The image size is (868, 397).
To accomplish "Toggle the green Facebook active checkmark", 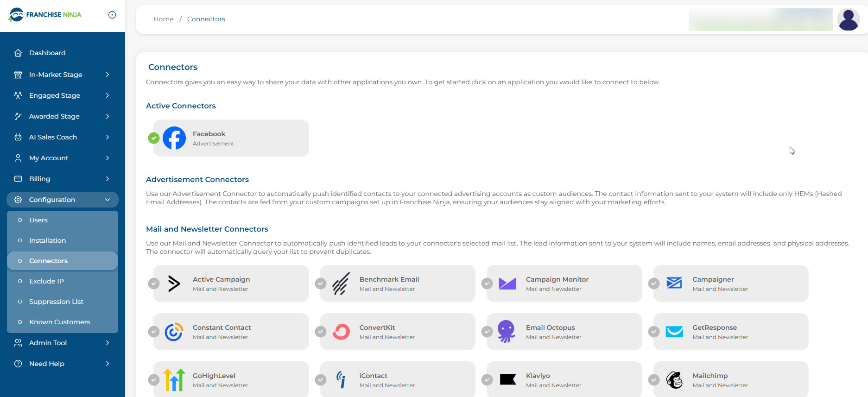I will point(154,138).
